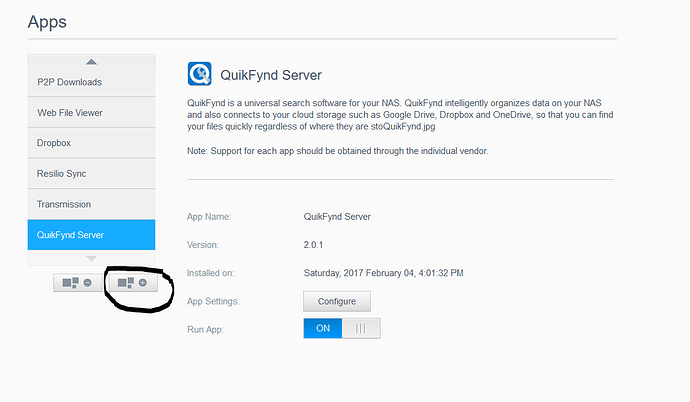The image size is (690, 402).
Task: Click the version value 2.0.1
Action: point(313,245)
